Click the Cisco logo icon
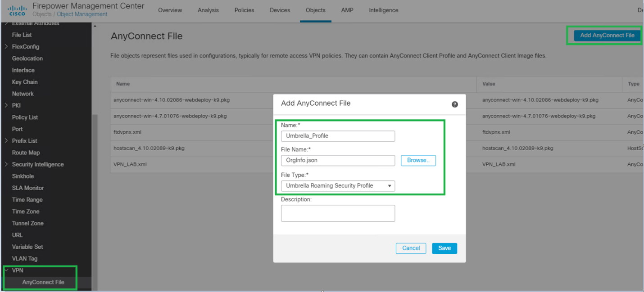This screenshot has height=292, width=644. coord(17,10)
